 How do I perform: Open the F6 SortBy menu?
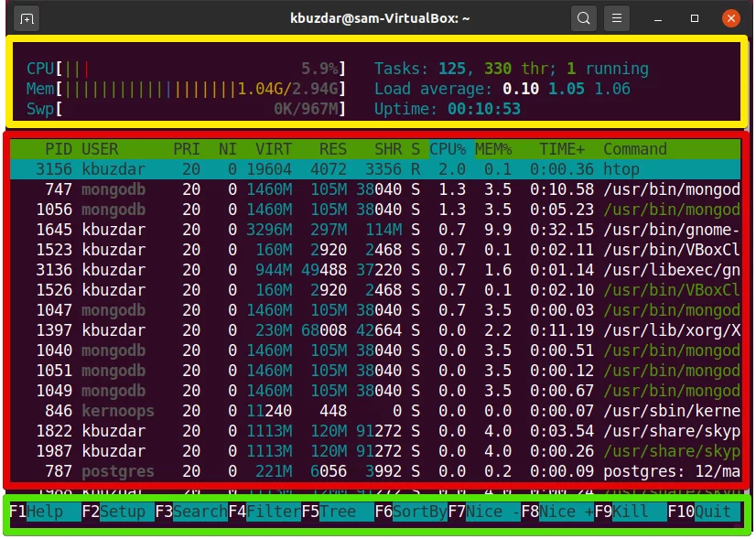411,512
